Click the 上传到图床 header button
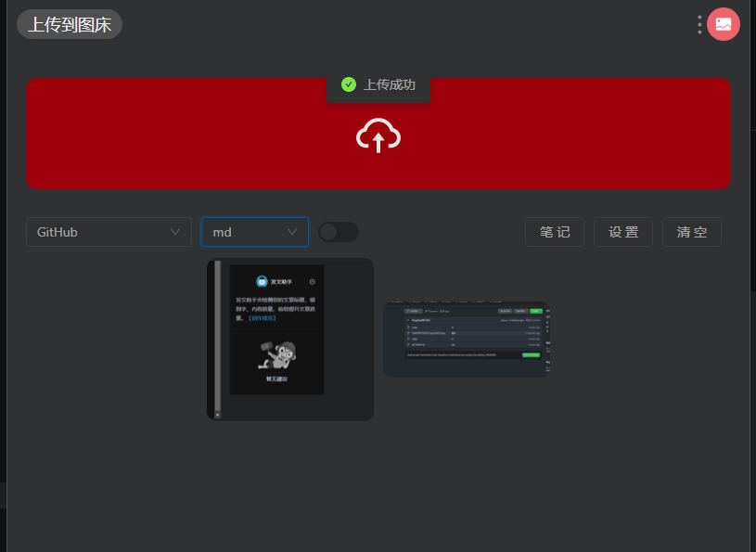The height and width of the screenshot is (552, 756). point(69,24)
